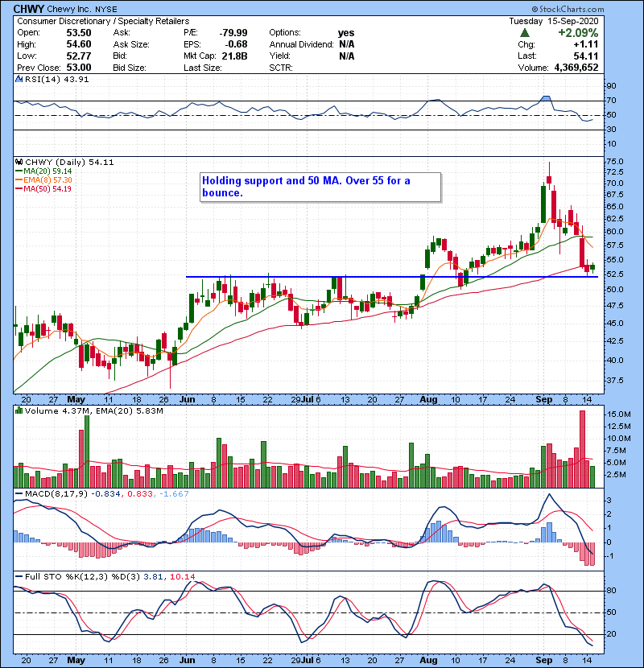
Task: Click the 'CHWY (Daily) 54.11' chart label
Action: point(69,162)
